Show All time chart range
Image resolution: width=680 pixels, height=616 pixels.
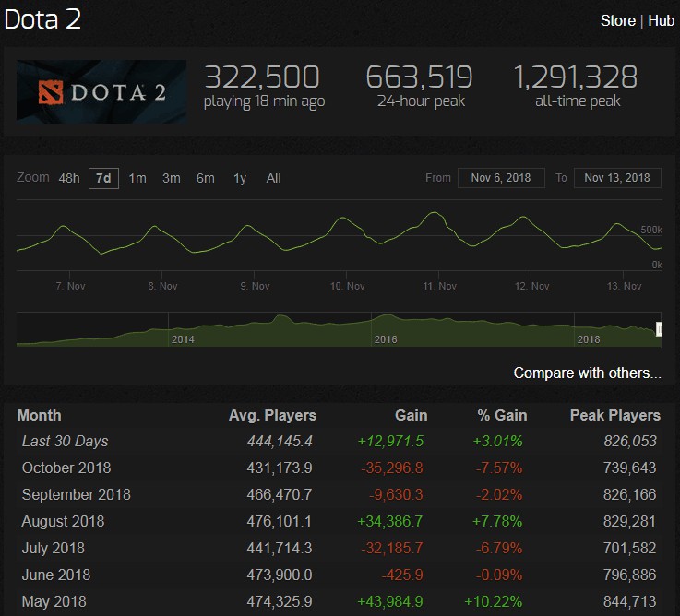click(274, 178)
